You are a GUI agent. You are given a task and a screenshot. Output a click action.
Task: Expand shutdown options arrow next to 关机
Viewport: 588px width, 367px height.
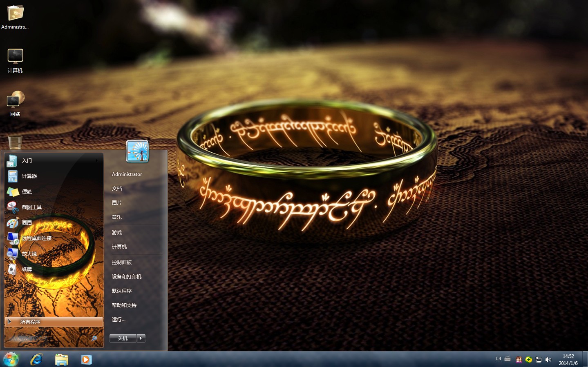[141, 338]
